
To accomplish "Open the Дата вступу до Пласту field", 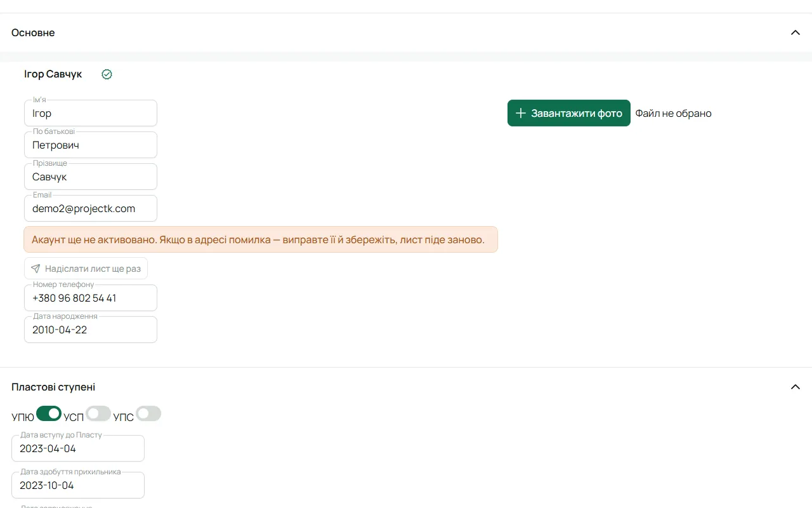I will 78,448.
